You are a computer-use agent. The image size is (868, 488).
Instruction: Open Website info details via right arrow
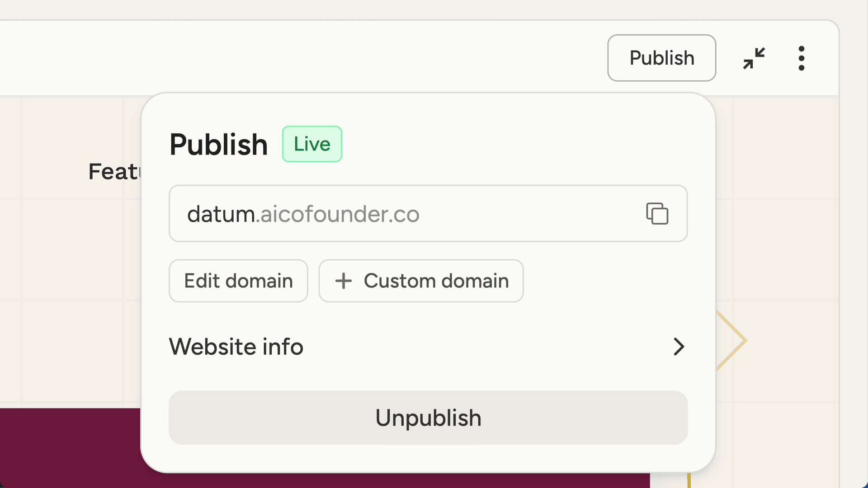tap(679, 347)
